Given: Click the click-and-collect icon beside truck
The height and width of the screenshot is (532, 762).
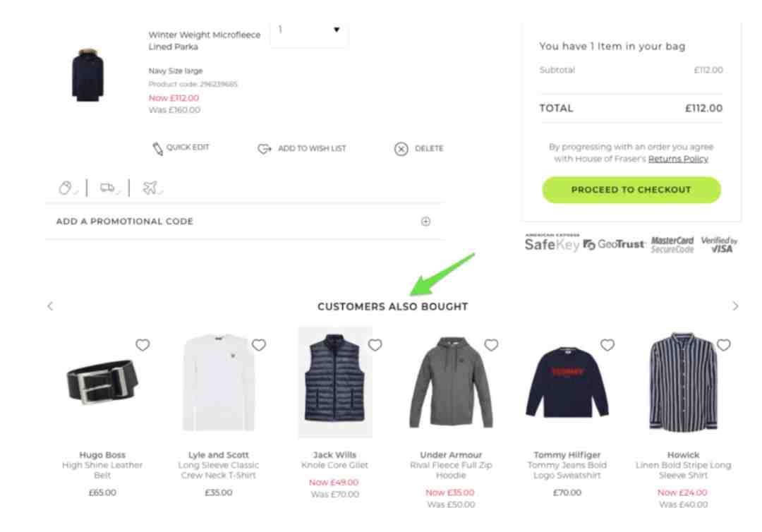Looking at the screenshot, I should [66, 188].
